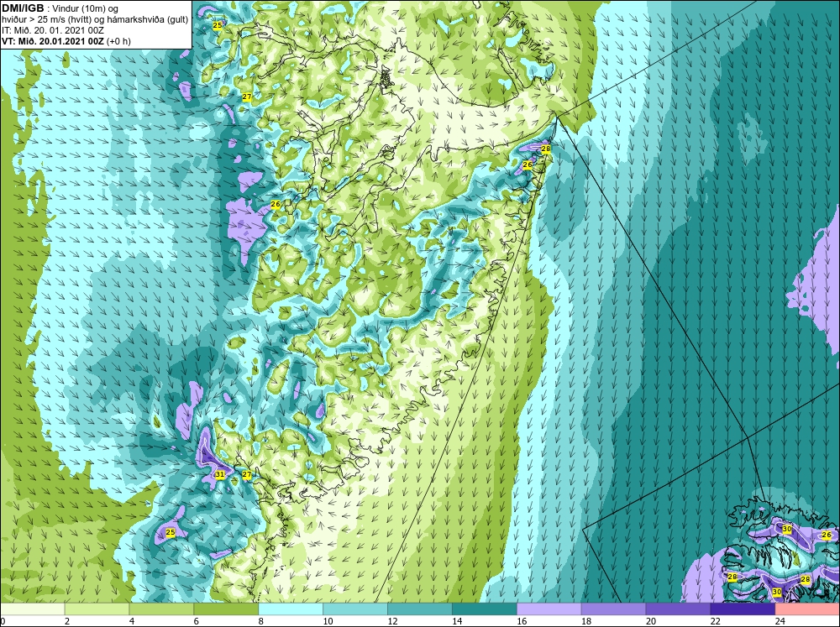
Task: Click the '6' value on the legend scale
Action: click(x=197, y=621)
